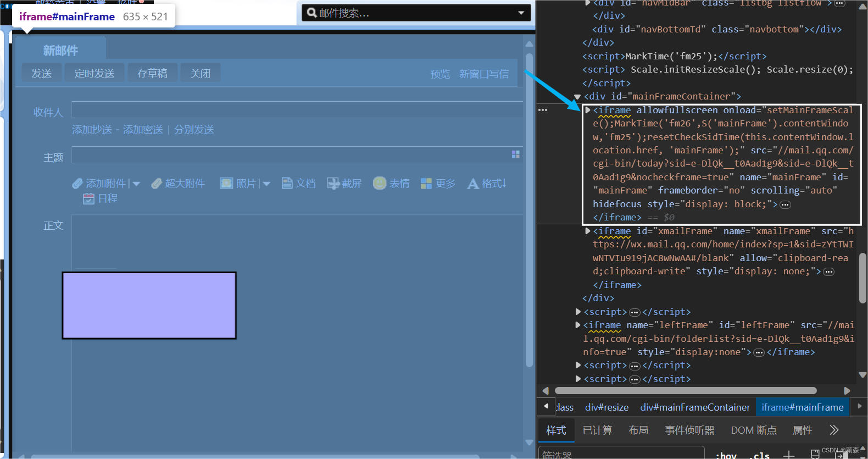
Task: Click the 主题 subject input field
Action: (x=297, y=155)
